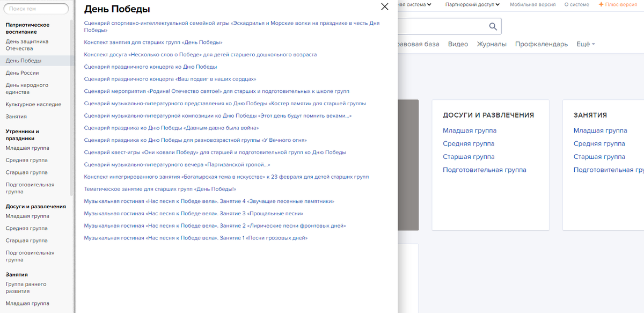Select Старшая группа under sidebar Досуги и развлечения
644x313 pixels.
click(26, 241)
